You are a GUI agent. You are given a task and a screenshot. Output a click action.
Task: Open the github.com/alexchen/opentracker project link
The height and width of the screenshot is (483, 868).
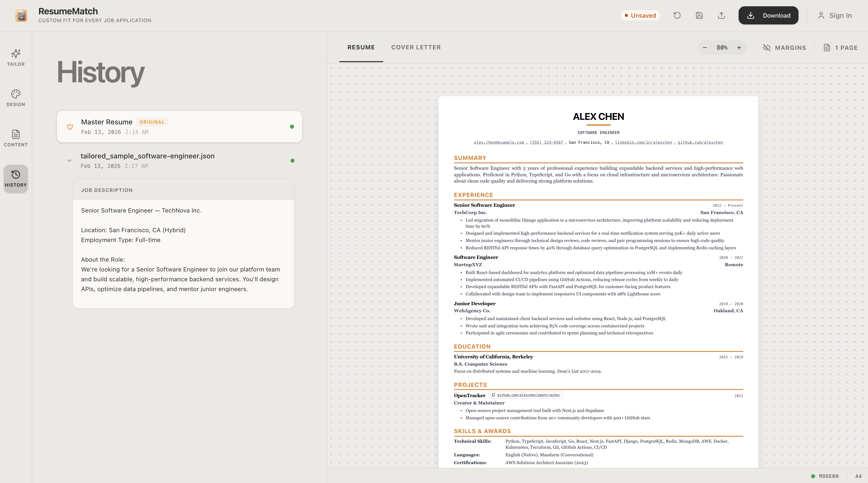pos(528,395)
